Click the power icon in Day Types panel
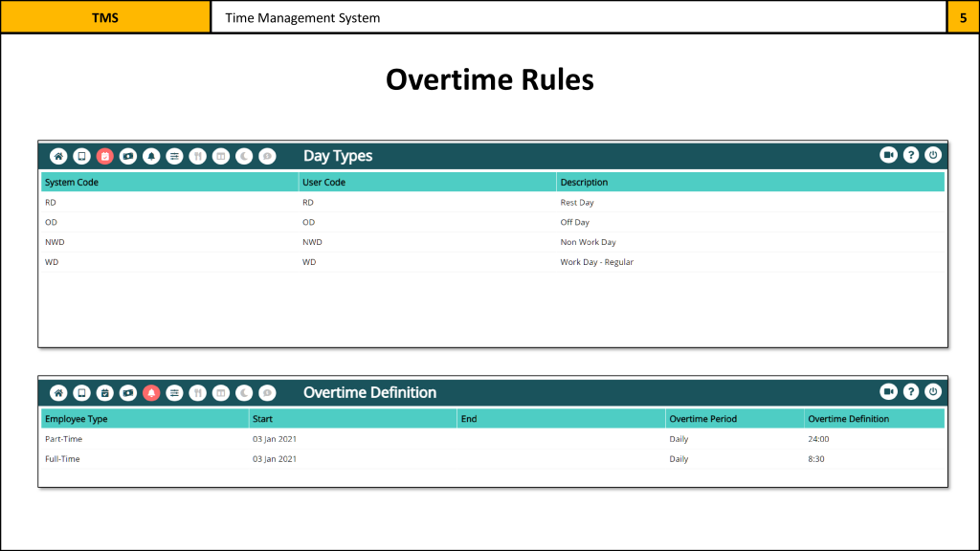The image size is (980, 551). [934, 155]
